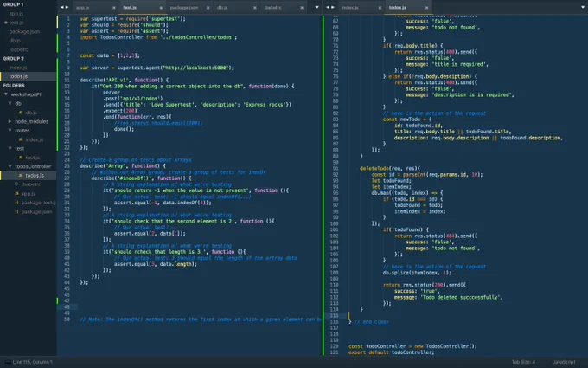Click JS icon of test.js in test folder
The height and width of the screenshot is (368, 588).
click(21, 158)
